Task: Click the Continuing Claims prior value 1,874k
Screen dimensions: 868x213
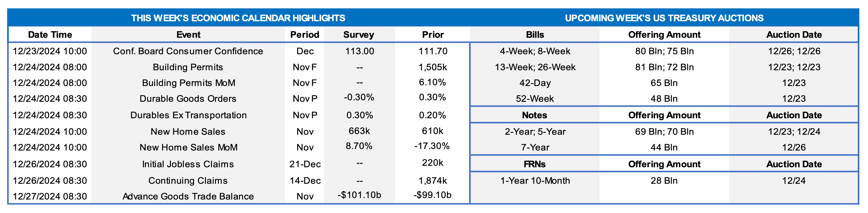Action: point(433,181)
